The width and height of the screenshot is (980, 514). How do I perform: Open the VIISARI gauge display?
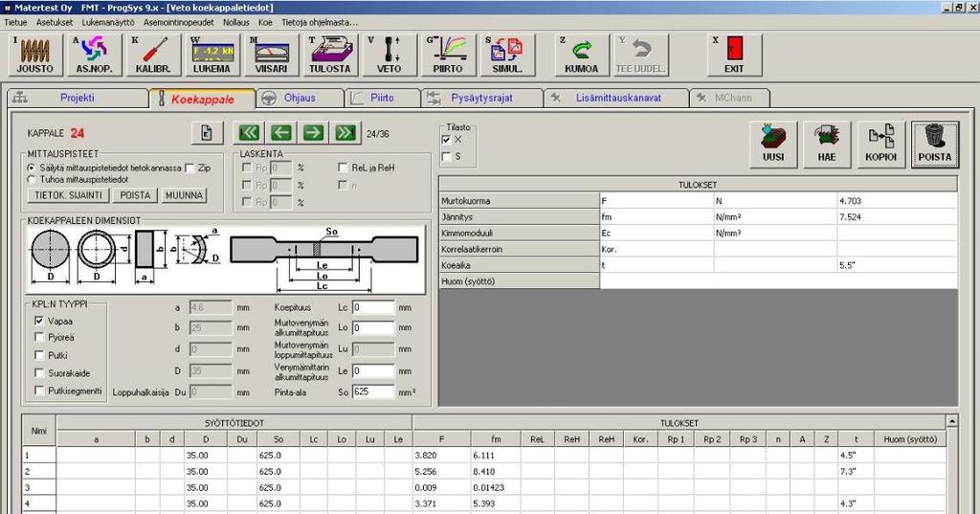[x=271, y=55]
